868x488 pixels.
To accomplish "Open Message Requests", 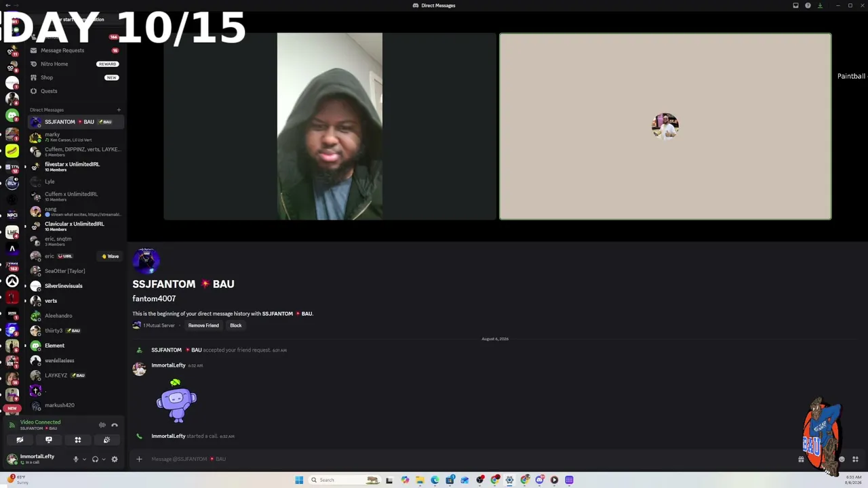I will (75, 50).
